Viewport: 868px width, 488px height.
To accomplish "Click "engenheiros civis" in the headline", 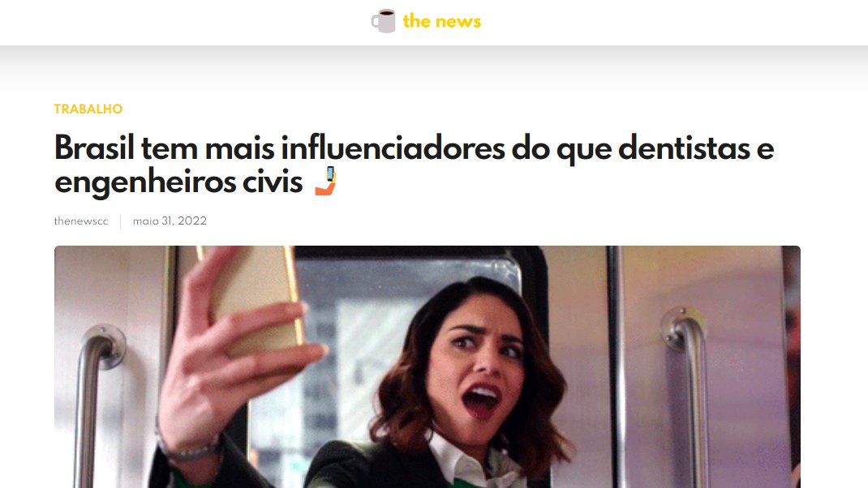I will pos(178,182).
